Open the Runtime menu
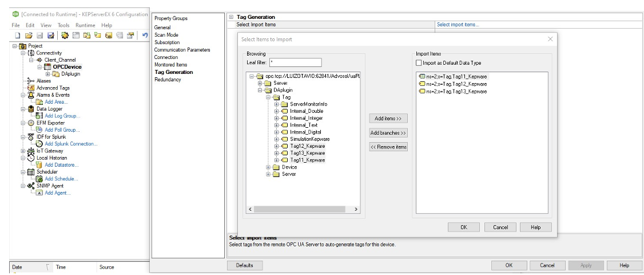 point(85,25)
